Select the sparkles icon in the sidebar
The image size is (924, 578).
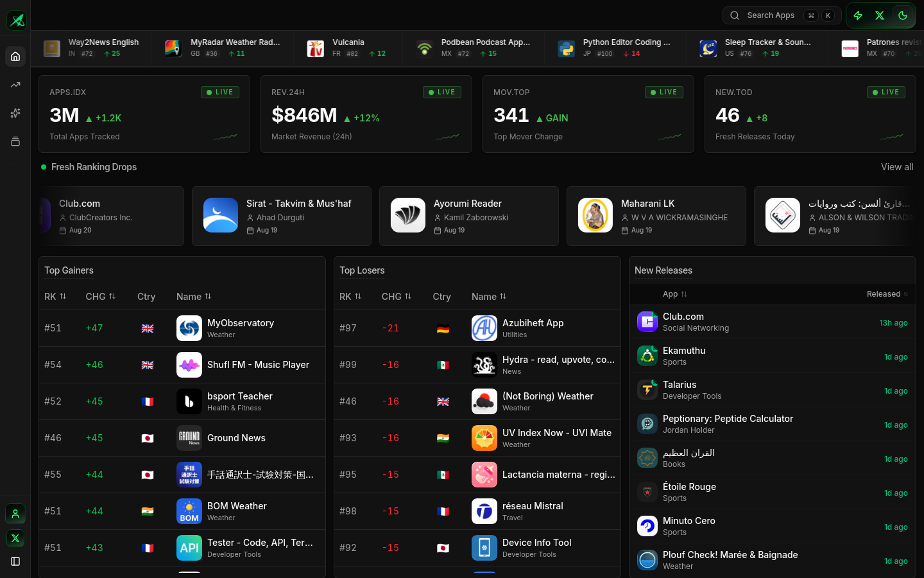coord(15,113)
